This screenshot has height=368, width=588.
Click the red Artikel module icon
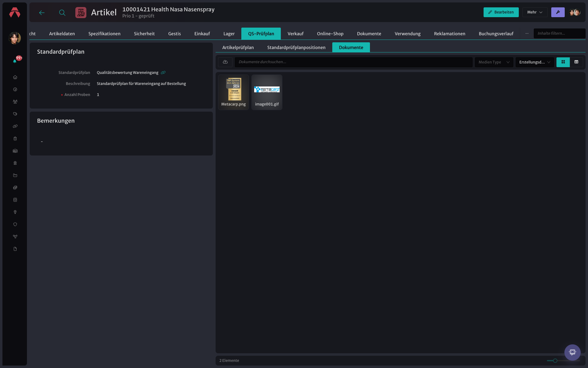81,13
